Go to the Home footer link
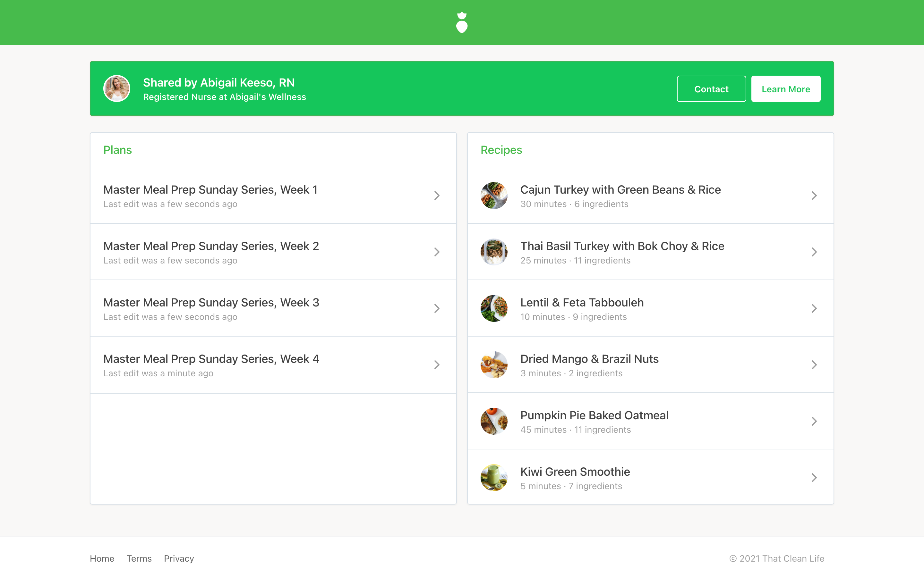Viewport: 924px width, 577px height. [x=102, y=558]
